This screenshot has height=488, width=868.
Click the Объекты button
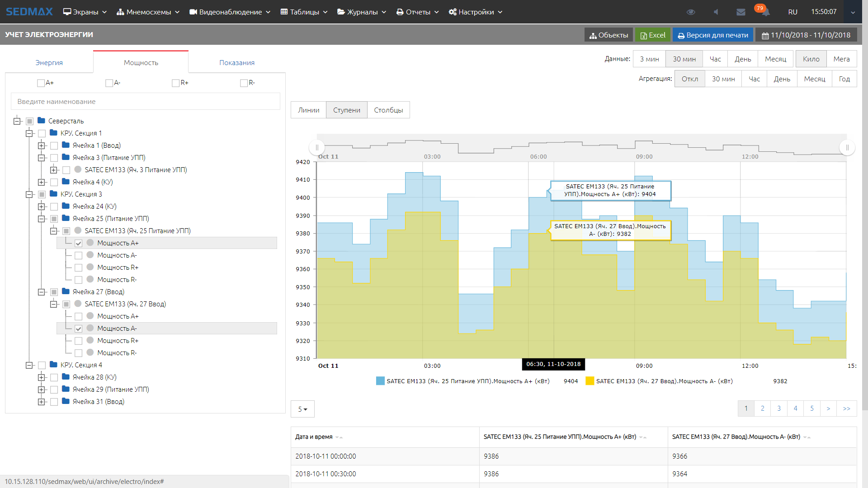point(609,35)
